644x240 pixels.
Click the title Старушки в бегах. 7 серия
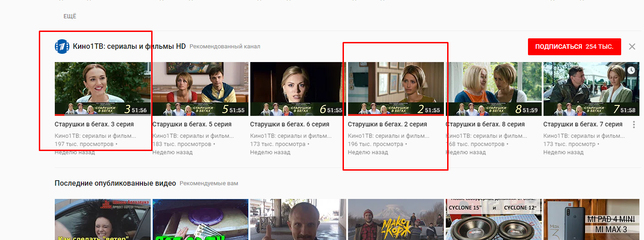click(582, 124)
